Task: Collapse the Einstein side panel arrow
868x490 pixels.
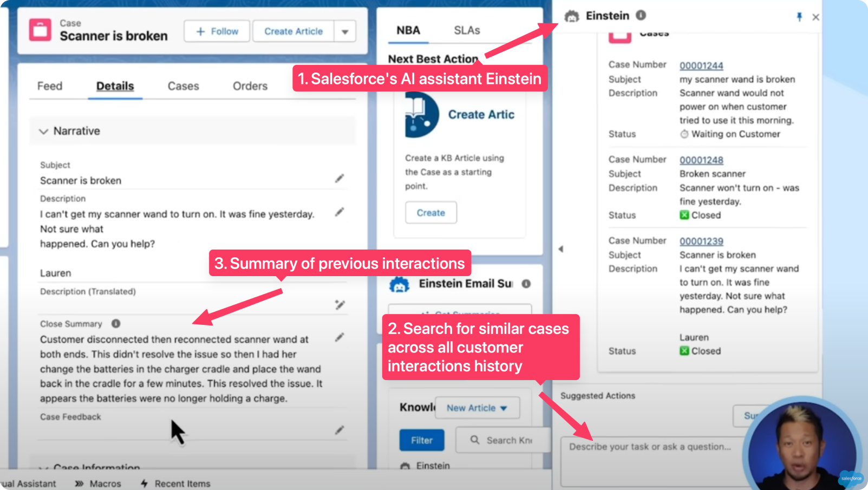Action: [x=561, y=249]
